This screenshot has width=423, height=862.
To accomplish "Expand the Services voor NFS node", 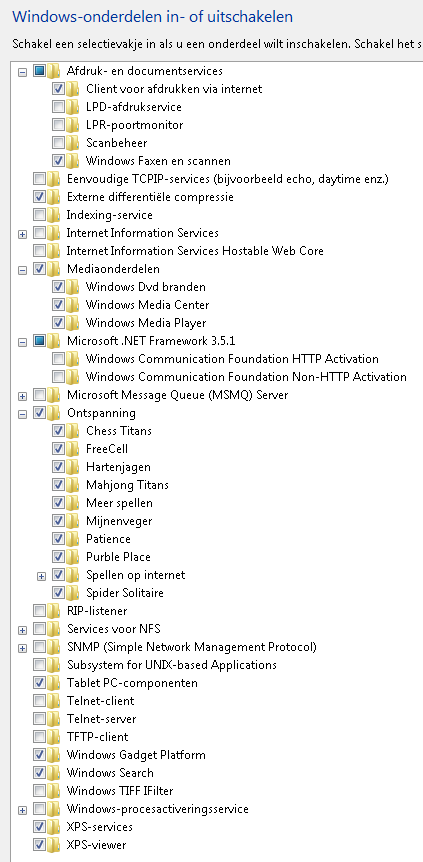I will (x=23, y=629).
